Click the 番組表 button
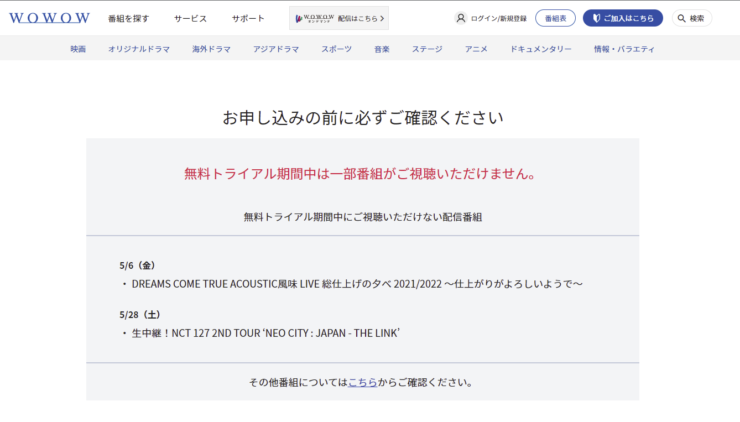This screenshot has width=740, height=422. 555,18
